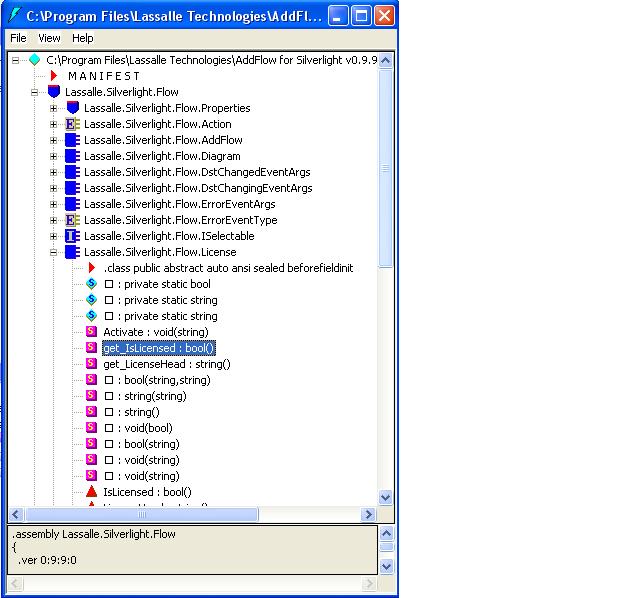Click red triangle property icon beside IsLicensed
The width and height of the screenshot is (640, 598).
92,491
